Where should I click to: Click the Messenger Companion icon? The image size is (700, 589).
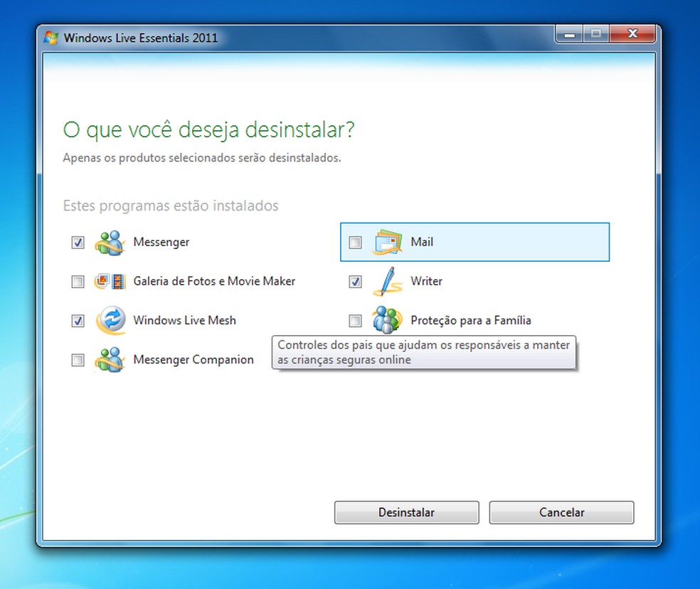[110, 359]
